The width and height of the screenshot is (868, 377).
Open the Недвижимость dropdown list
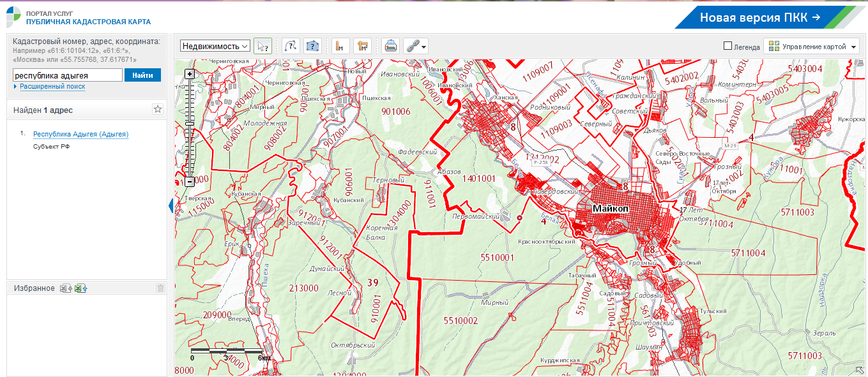[x=215, y=46]
